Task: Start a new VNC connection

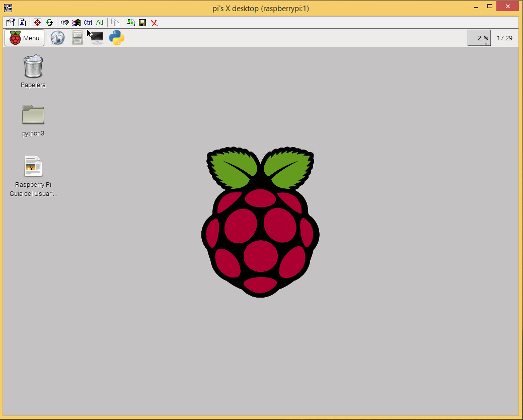Action: [x=131, y=22]
